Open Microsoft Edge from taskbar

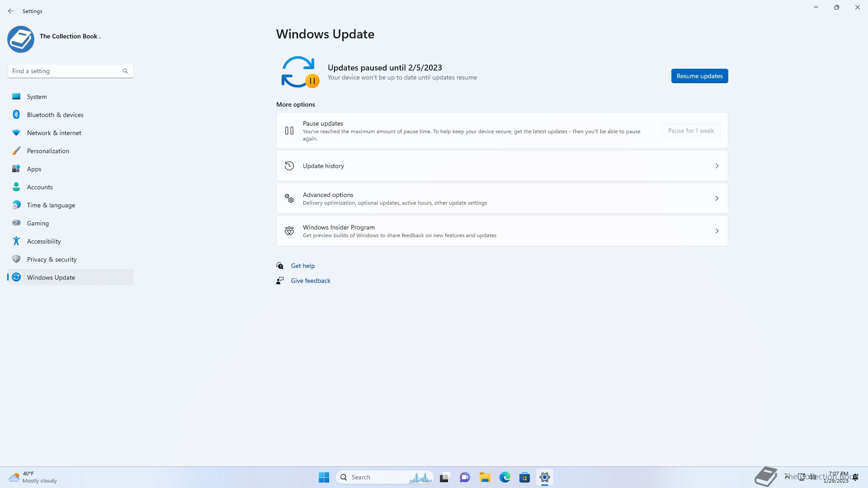505,477
